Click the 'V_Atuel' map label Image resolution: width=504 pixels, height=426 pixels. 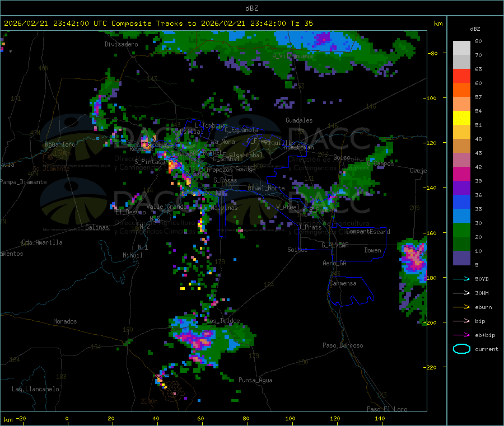pos(288,207)
